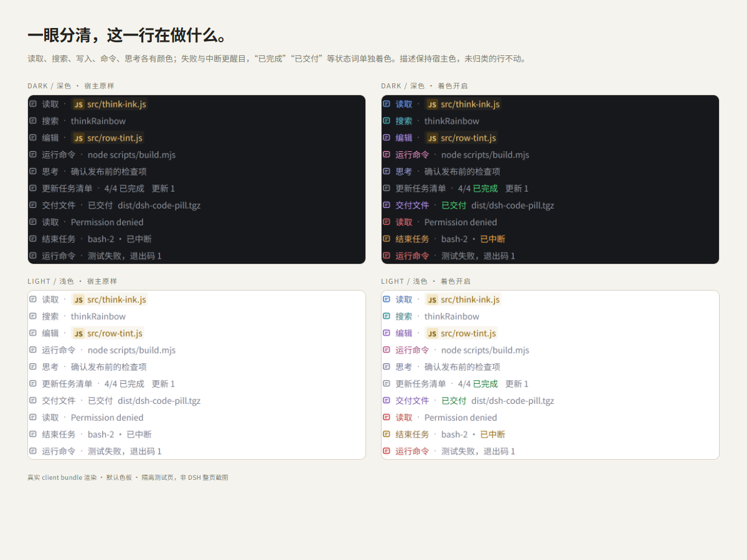Click bash-2 text in dark 着色开启 panel
Screen dimensions: 747x560
[x=454, y=239]
